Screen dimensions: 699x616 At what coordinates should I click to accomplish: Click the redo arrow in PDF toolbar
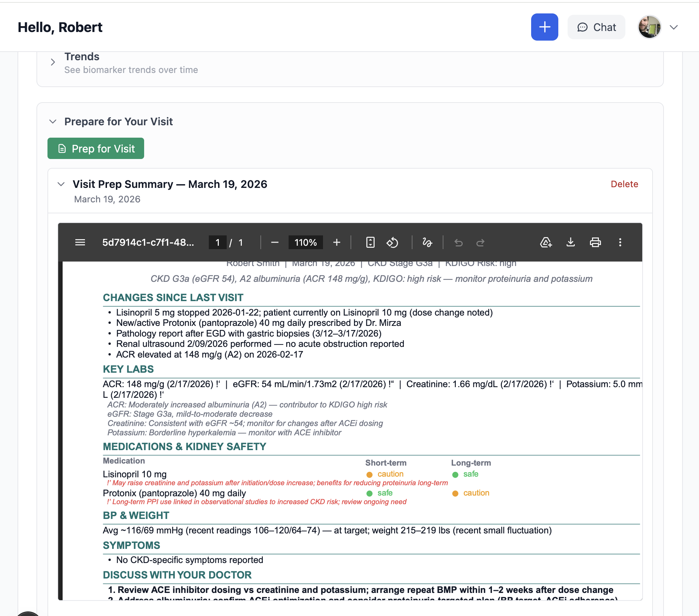tap(480, 243)
